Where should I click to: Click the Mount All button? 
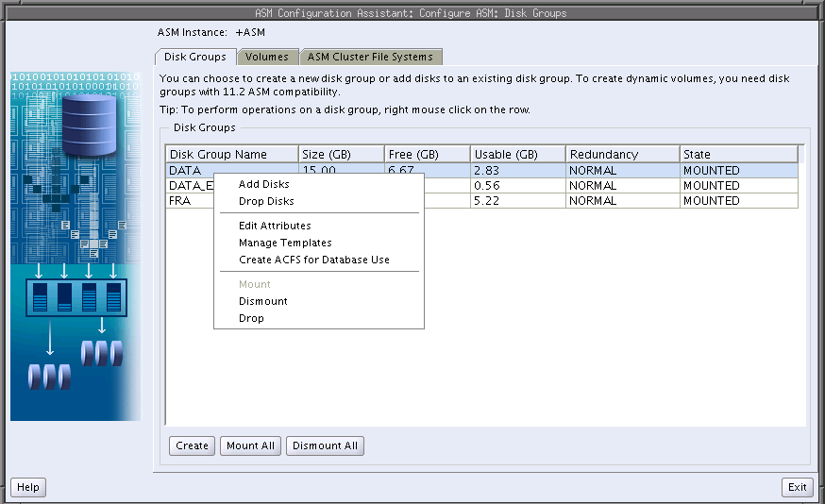tap(250, 445)
